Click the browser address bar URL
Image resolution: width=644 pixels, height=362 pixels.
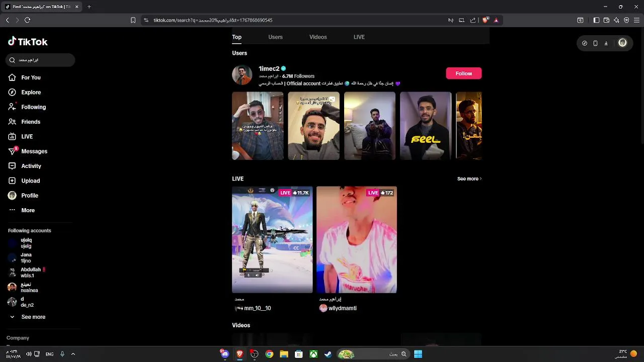point(213,20)
